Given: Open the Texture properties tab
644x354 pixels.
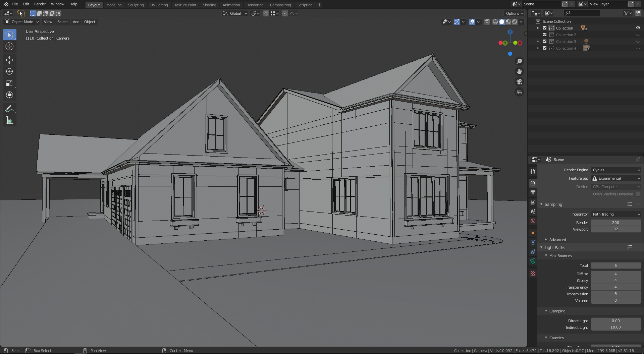Looking at the screenshot, I should 533,273.
